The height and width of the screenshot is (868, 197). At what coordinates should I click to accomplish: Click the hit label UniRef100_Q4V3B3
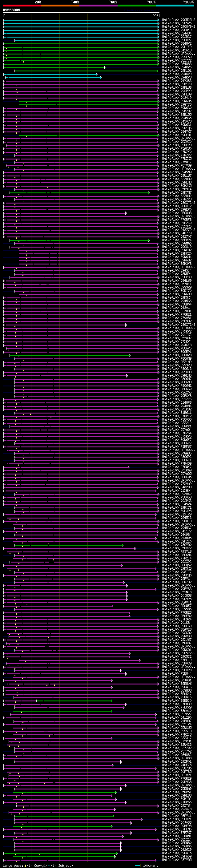coord(177,81)
